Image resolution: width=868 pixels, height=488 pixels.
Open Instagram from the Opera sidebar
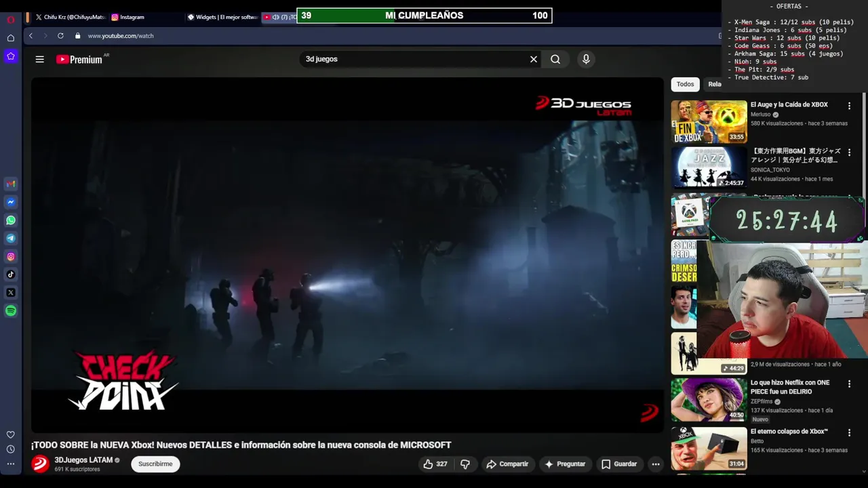coord(11,256)
